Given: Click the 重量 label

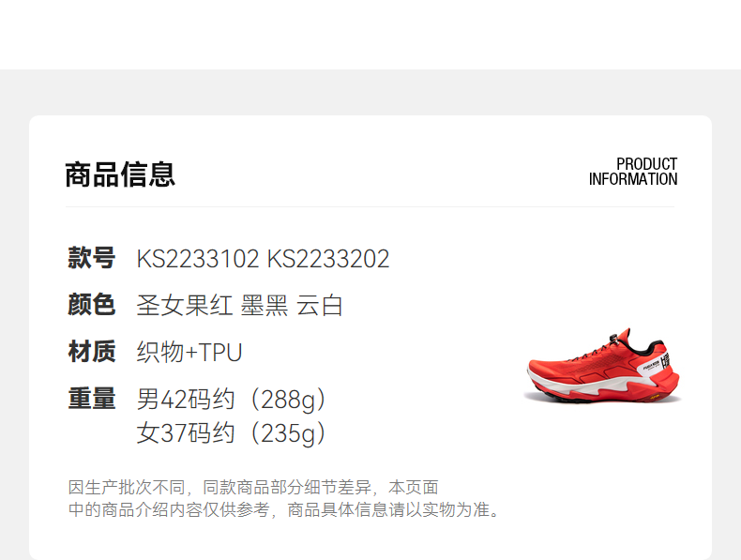Looking at the screenshot, I should click(x=92, y=399).
